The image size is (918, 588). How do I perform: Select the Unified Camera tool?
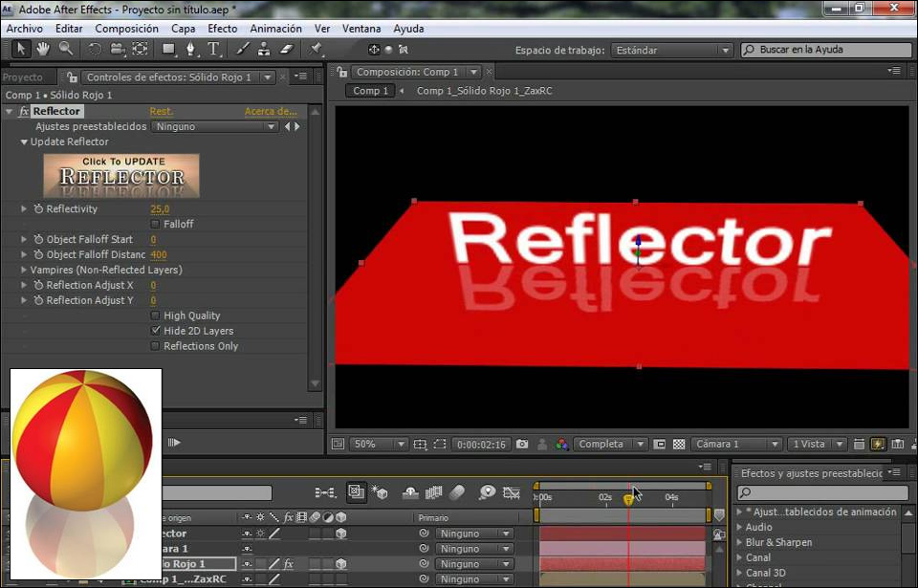point(117,49)
